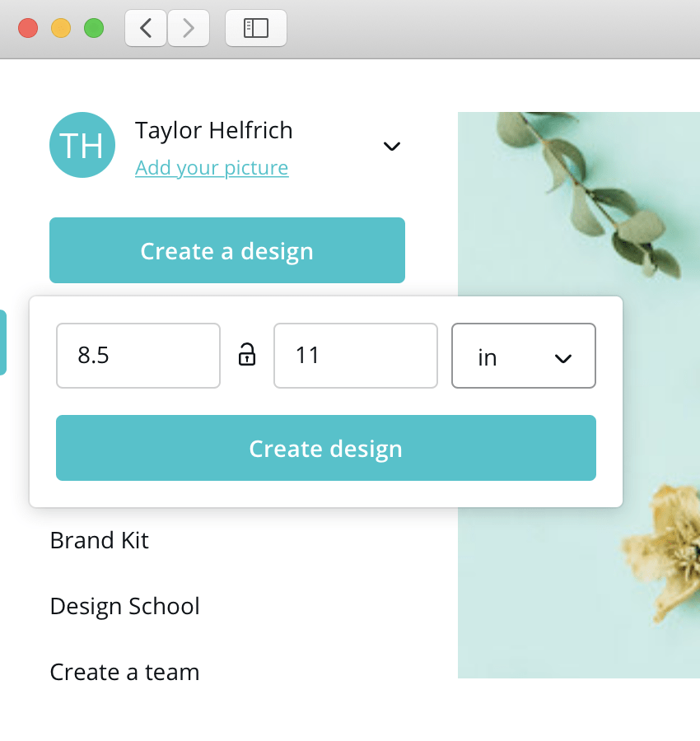Toggle the sidebar view icon

coord(255,27)
